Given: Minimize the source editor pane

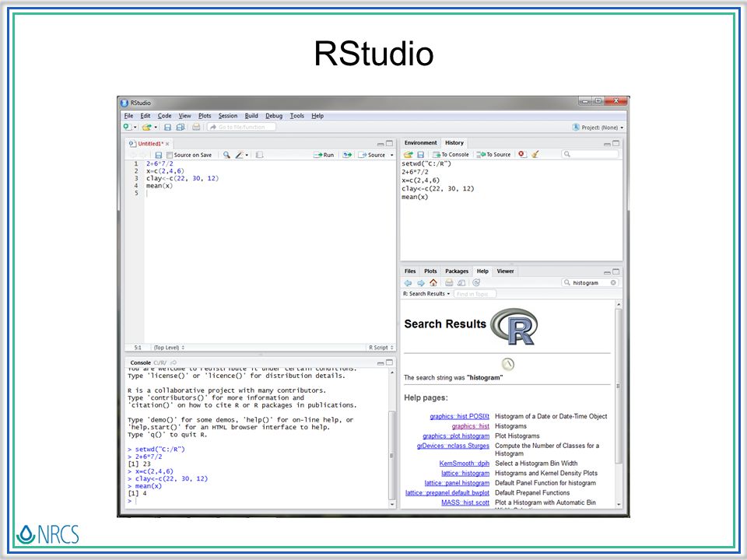Looking at the screenshot, I should [381, 144].
